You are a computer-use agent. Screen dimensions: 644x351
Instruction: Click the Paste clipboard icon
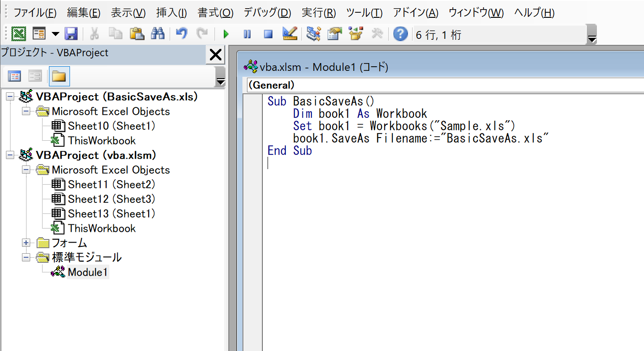[136, 34]
